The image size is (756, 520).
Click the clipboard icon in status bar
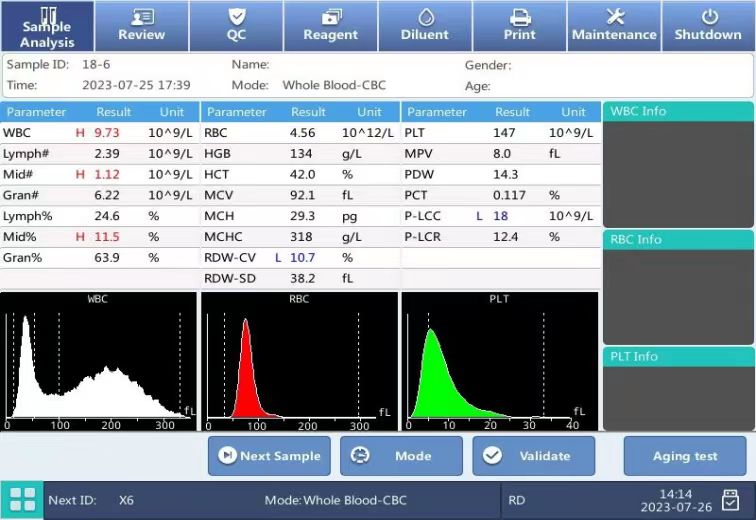[731, 500]
